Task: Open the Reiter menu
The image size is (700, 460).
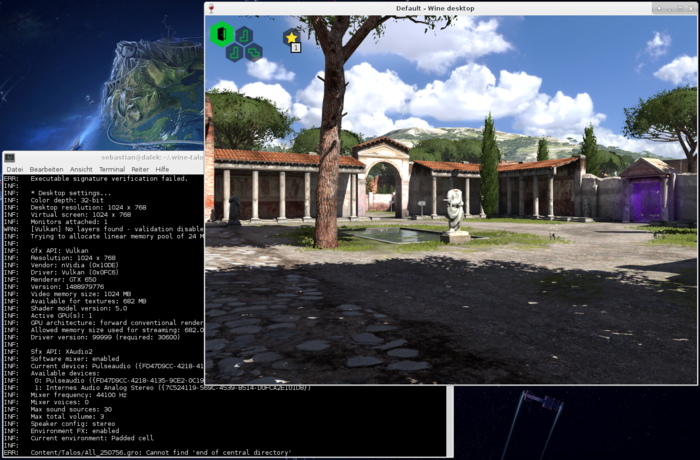Action: tap(141, 169)
